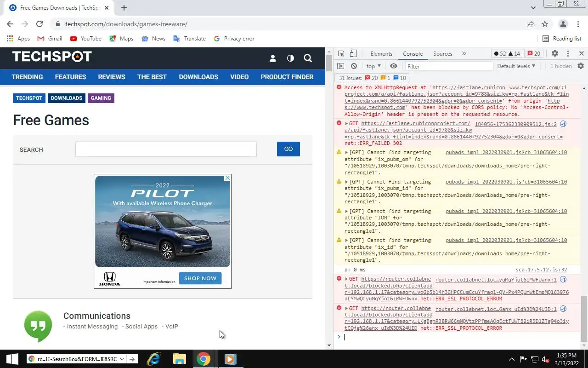Open TechSpot site search magnifier
Viewport: 588px width, 368px height.
[x=308, y=58]
